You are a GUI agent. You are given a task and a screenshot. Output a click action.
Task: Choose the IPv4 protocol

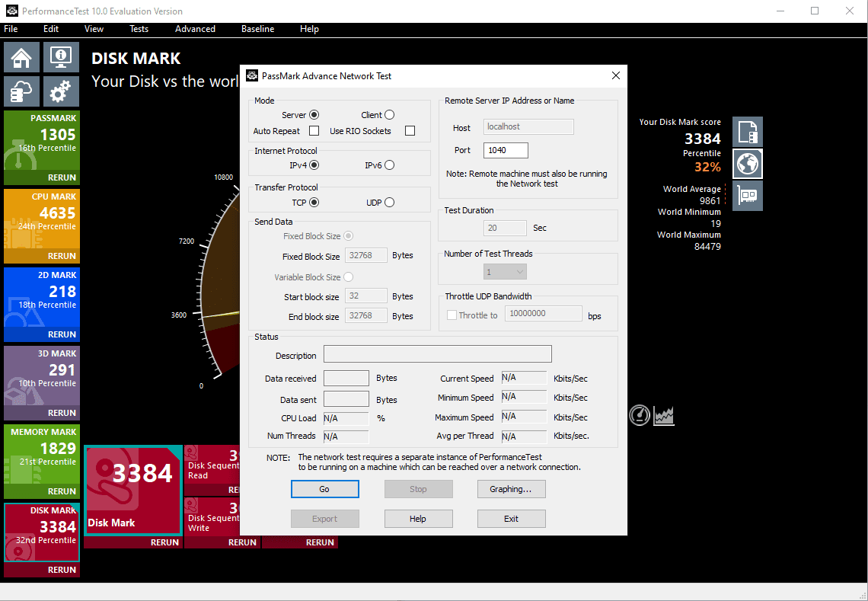pos(314,165)
